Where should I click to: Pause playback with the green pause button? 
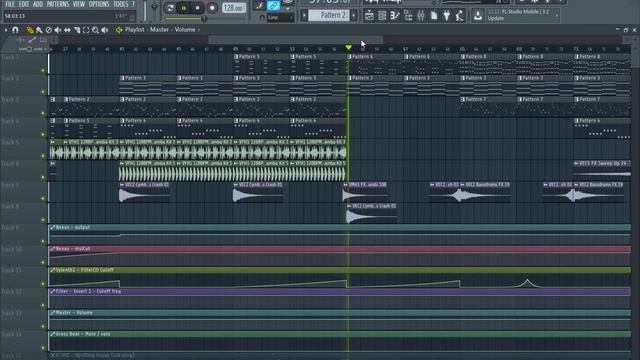click(184, 8)
